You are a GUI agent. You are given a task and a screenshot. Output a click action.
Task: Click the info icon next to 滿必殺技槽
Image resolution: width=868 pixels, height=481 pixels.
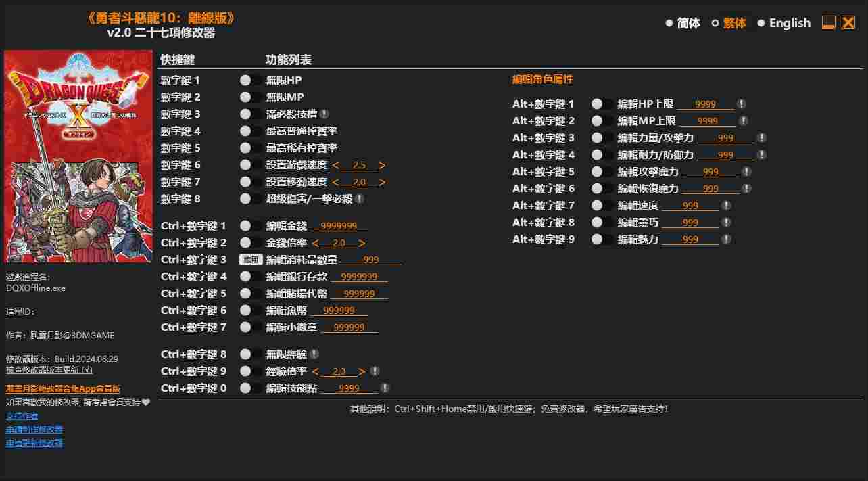click(x=324, y=114)
